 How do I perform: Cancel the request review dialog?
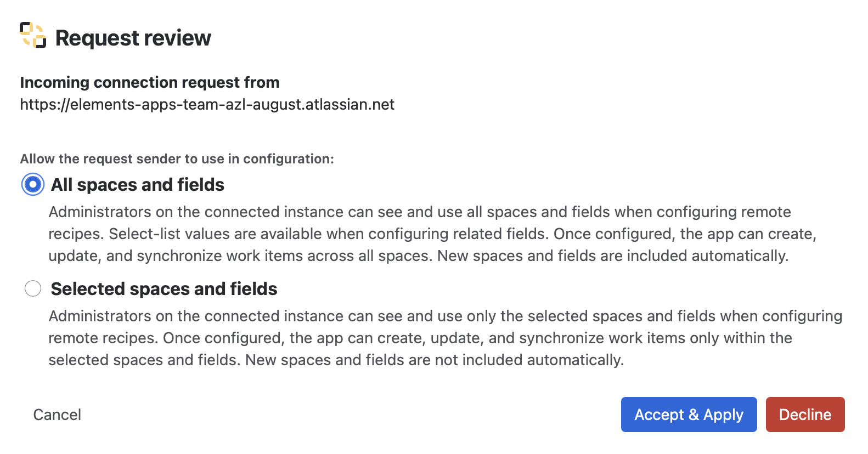[57, 415]
